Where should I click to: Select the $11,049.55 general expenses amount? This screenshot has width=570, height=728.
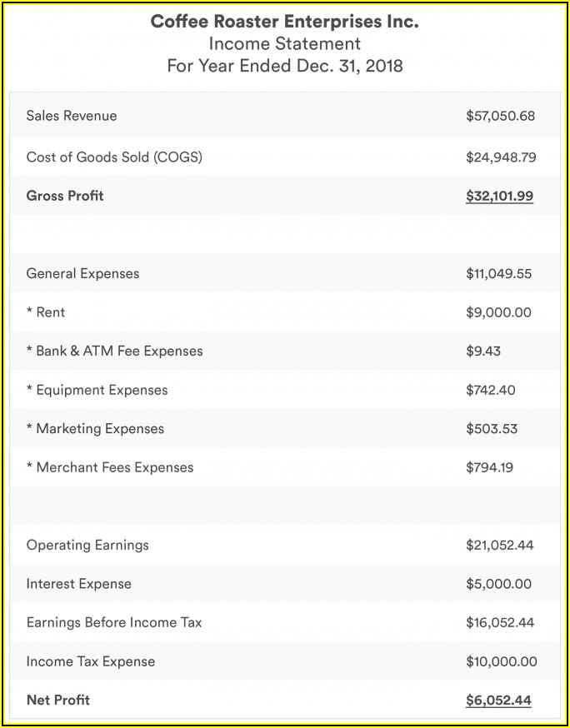[498, 274]
